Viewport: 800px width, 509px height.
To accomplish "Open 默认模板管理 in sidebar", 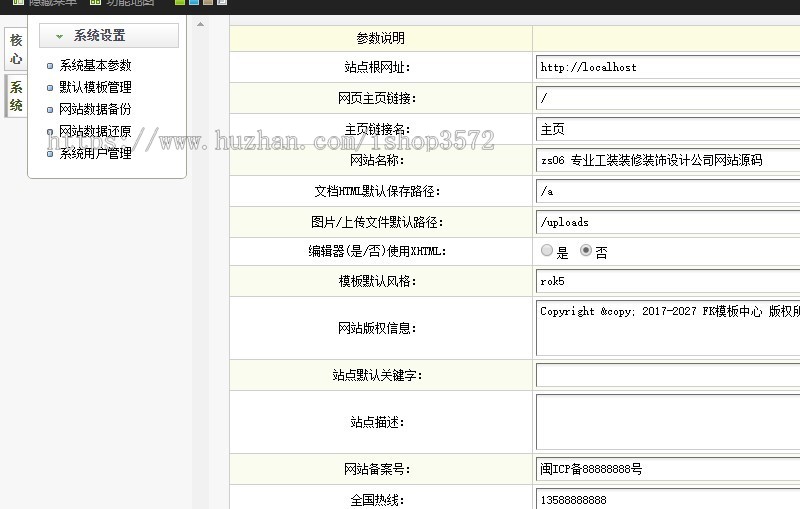I will coord(95,87).
